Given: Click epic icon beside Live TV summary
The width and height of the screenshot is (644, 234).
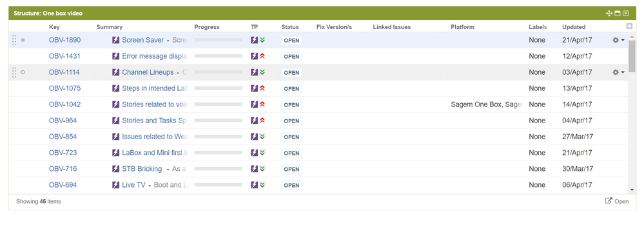Looking at the screenshot, I should tap(116, 185).
